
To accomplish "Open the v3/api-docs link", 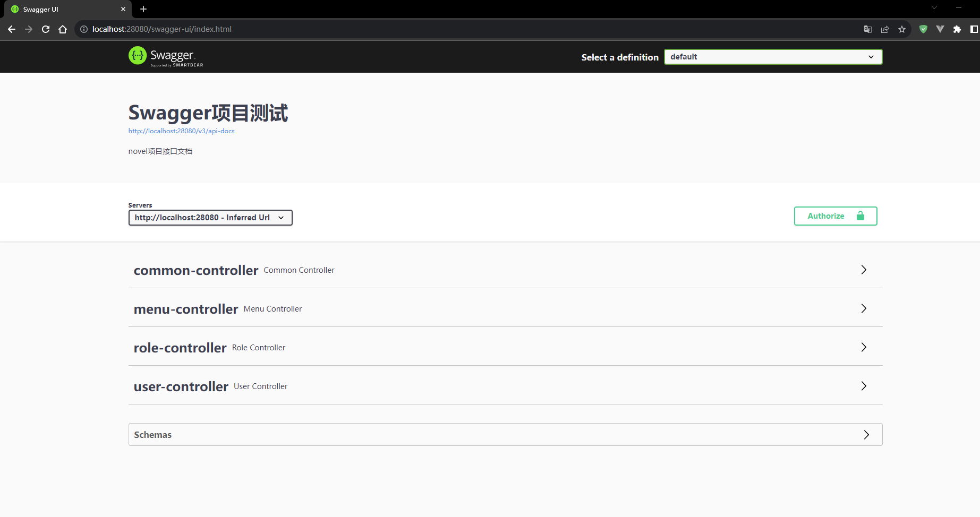I will pyautogui.click(x=181, y=131).
